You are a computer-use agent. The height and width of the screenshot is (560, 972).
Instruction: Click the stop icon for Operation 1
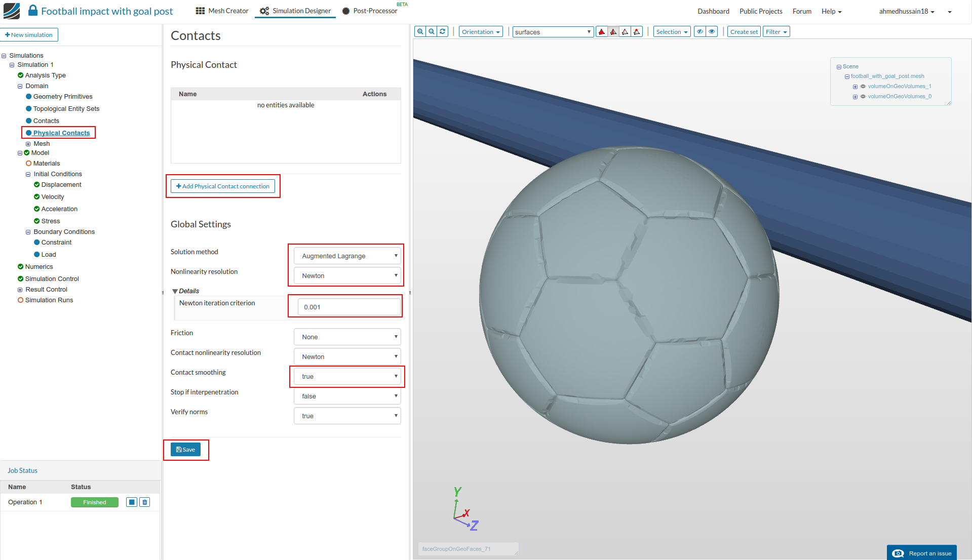tap(132, 502)
